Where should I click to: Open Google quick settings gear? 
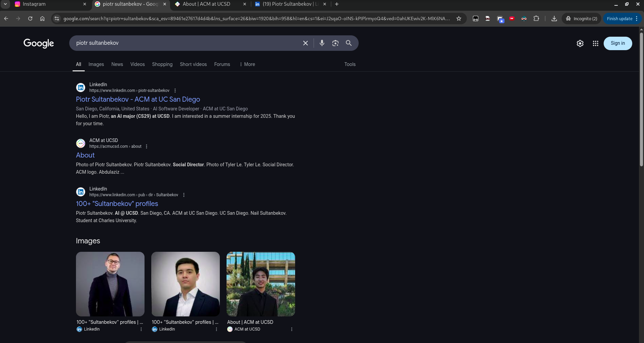point(580,43)
